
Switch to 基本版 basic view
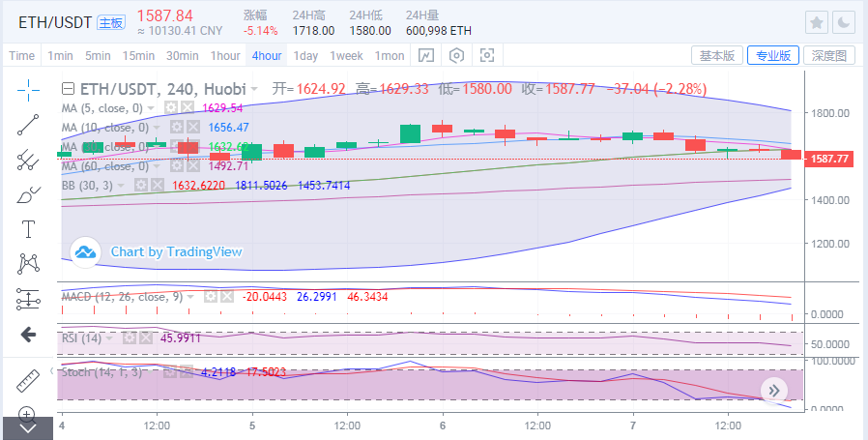(x=717, y=55)
